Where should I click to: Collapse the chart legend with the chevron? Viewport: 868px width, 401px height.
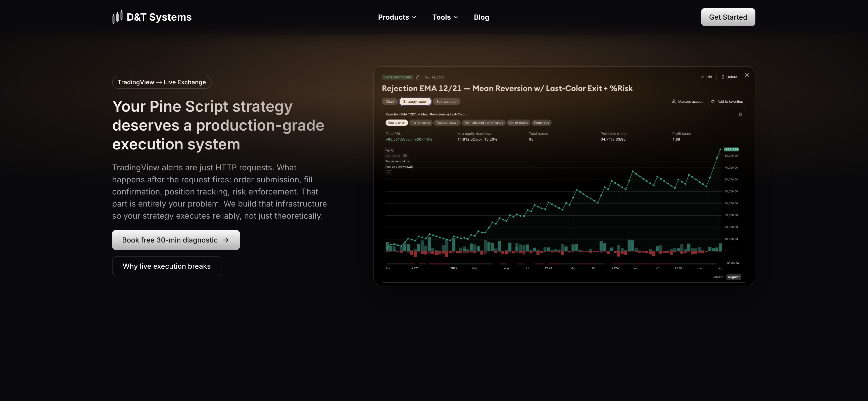pyautogui.click(x=389, y=173)
